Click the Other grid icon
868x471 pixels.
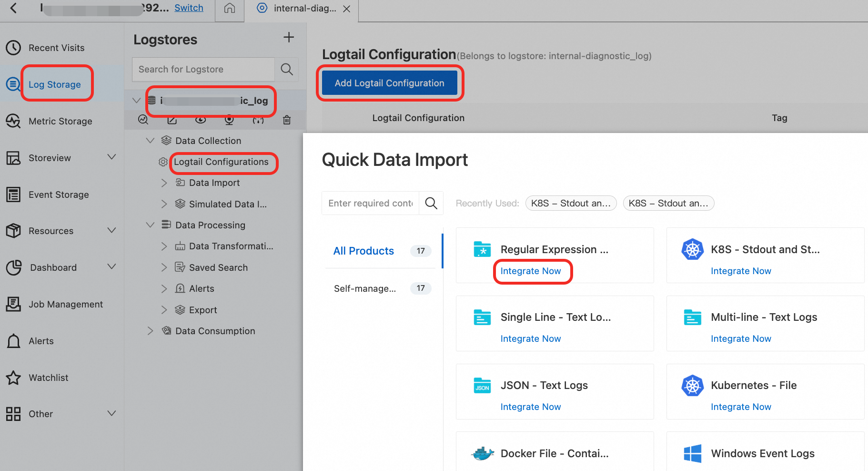(13, 414)
